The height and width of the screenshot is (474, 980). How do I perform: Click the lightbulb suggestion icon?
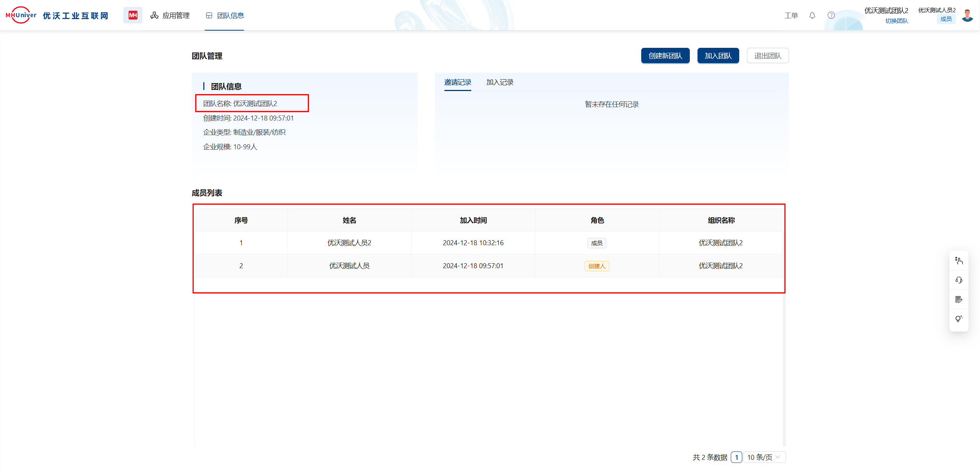coord(959,319)
